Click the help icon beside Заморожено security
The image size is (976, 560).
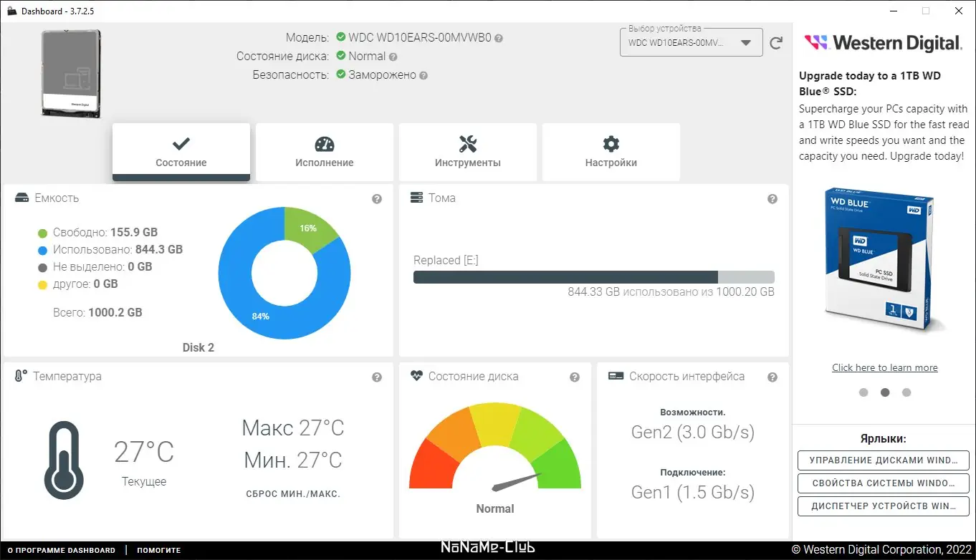tap(424, 75)
